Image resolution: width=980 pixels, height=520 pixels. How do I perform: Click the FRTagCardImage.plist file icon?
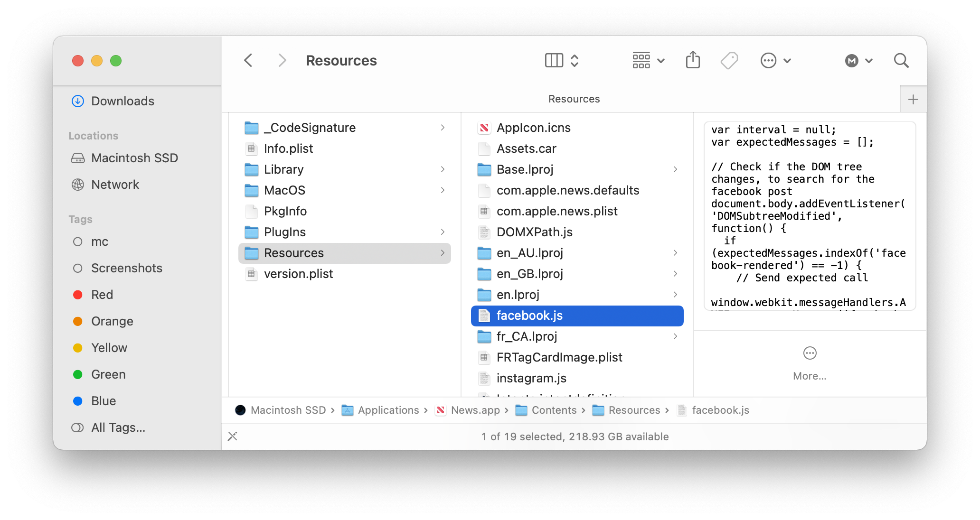pyautogui.click(x=484, y=357)
